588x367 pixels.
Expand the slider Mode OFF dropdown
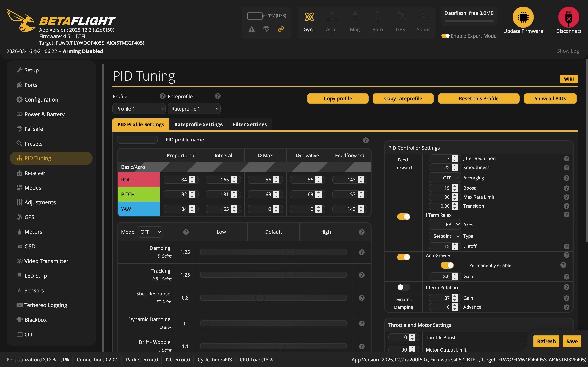point(150,232)
